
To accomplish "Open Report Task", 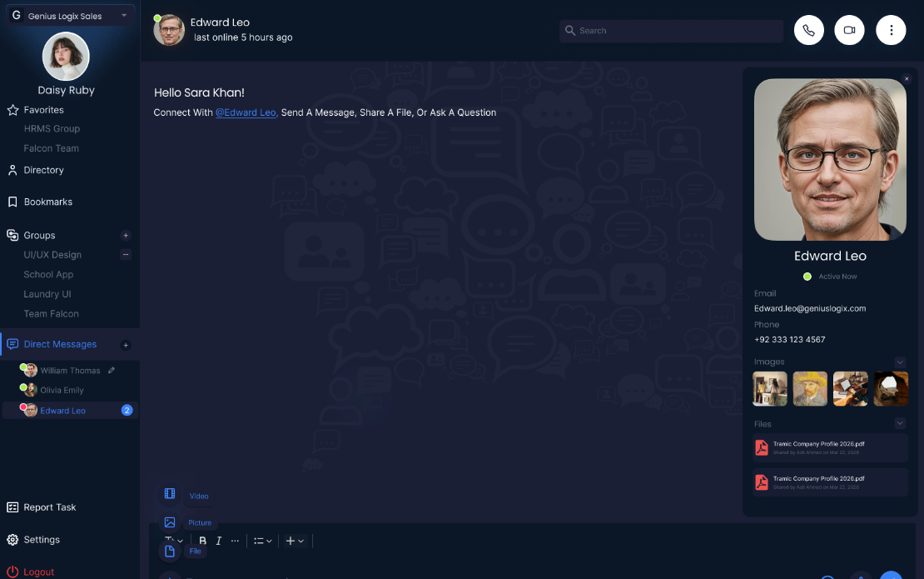I will [42, 507].
